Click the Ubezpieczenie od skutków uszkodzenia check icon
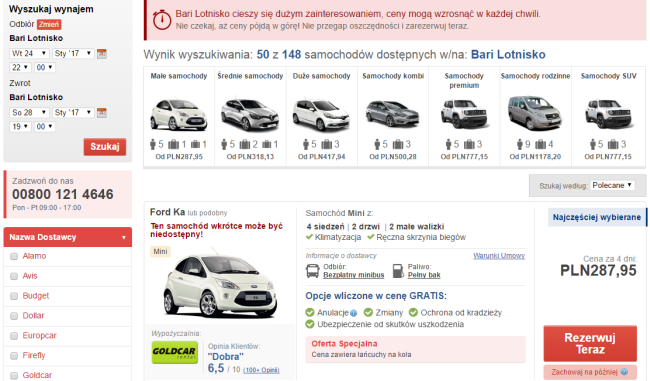 310,324
